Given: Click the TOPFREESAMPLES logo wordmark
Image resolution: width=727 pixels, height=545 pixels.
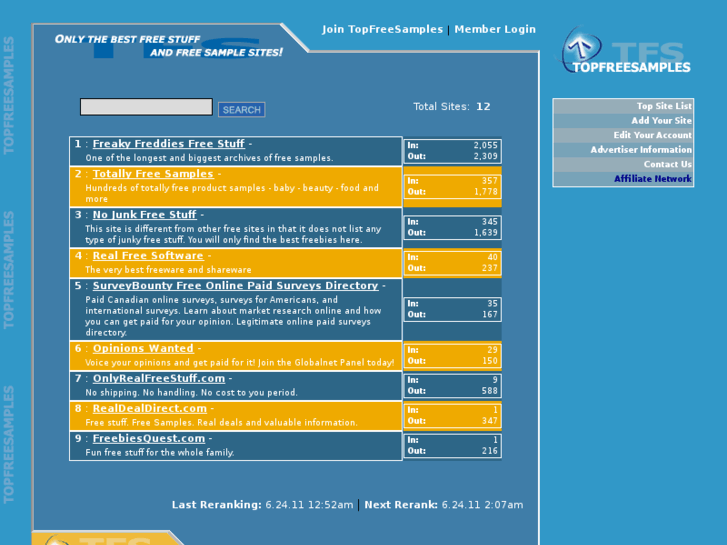Looking at the screenshot, I should coord(631,68).
